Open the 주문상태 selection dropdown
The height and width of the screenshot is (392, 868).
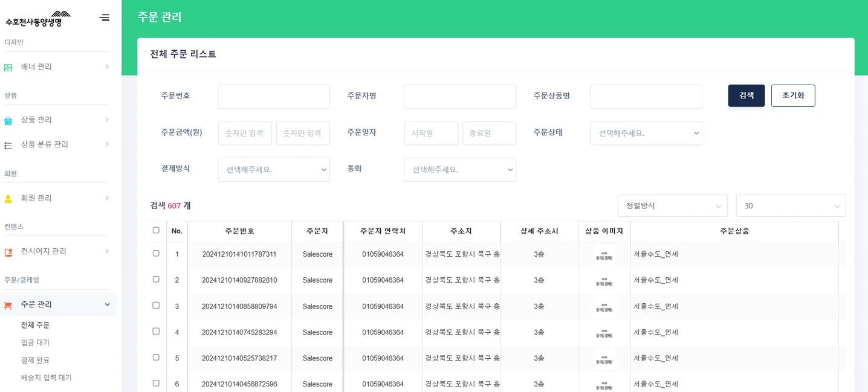pos(646,132)
